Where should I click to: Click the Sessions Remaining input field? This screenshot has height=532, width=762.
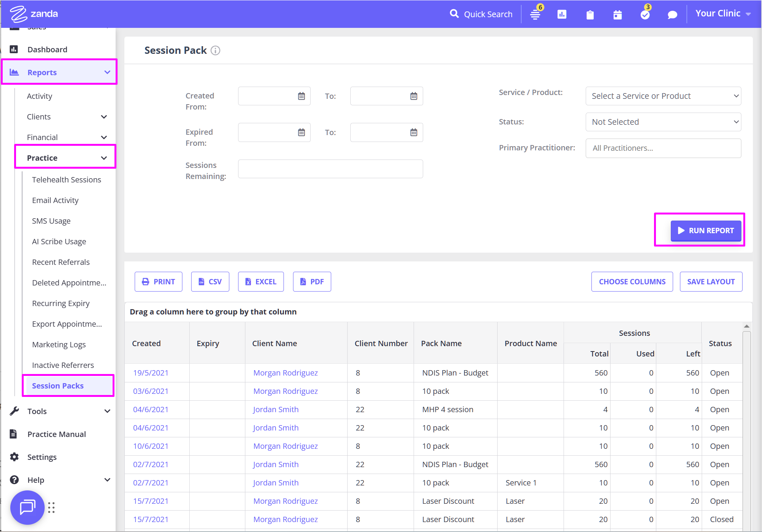tap(330, 169)
